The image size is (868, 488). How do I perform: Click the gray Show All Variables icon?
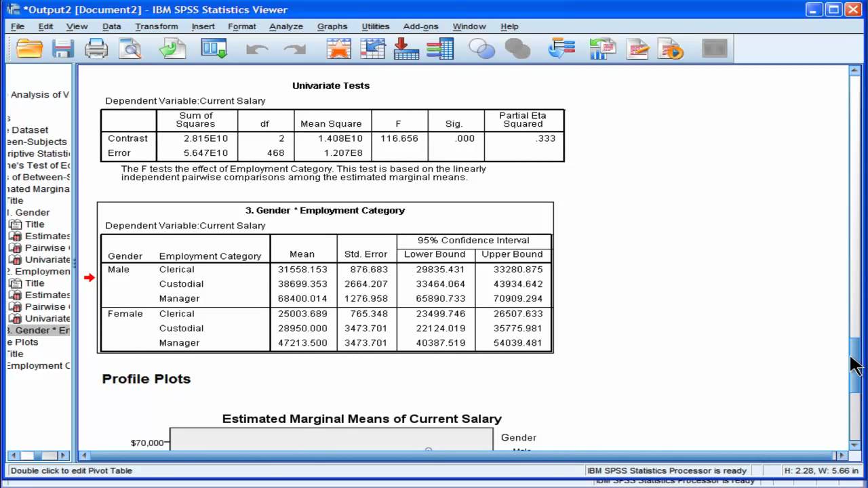click(x=517, y=49)
